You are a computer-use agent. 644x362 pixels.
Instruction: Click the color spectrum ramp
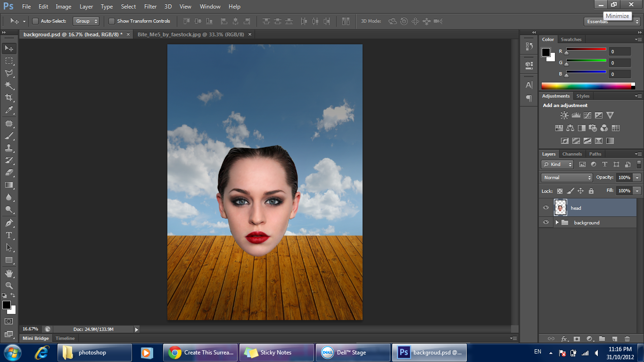click(x=587, y=86)
